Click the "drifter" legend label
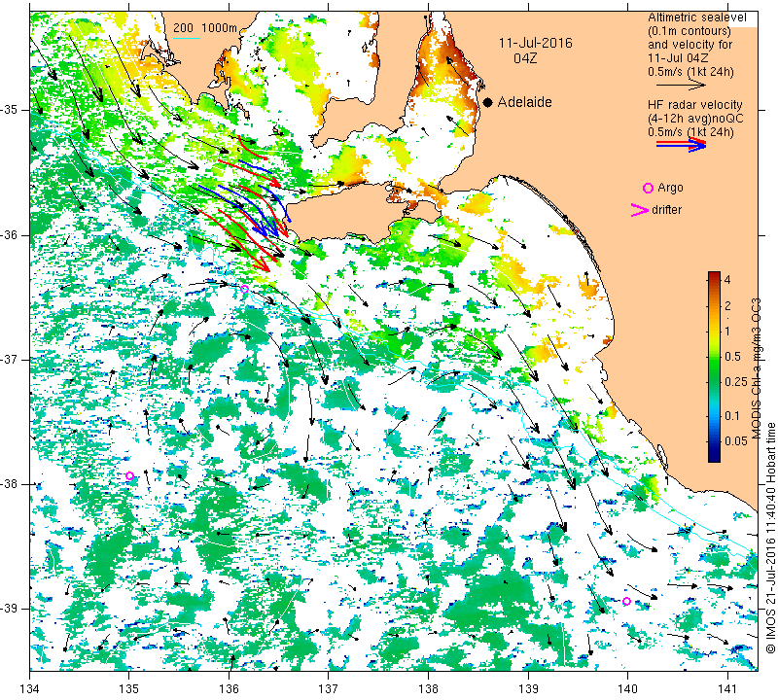The image size is (778, 700). 667,210
